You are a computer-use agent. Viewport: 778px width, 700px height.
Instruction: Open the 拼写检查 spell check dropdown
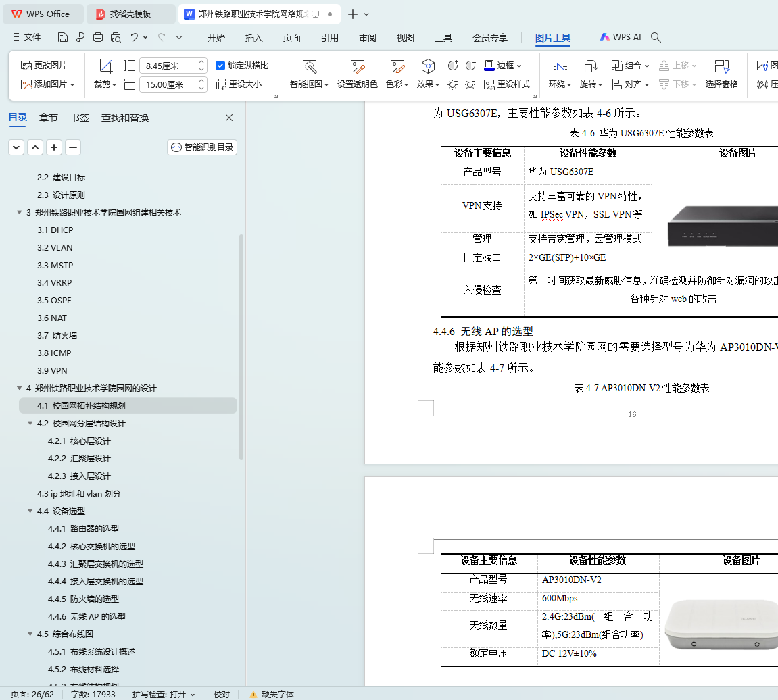(164, 694)
